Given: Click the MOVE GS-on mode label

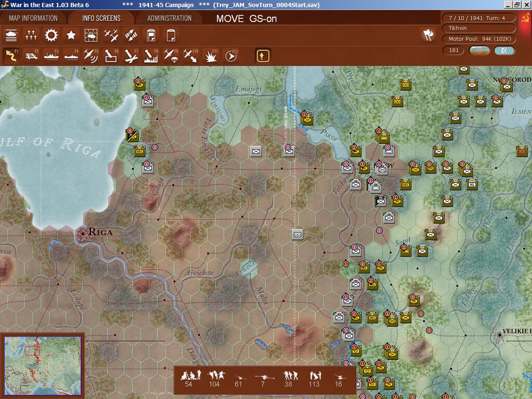Looking at the screenshot, I should [x=246, y=19].
